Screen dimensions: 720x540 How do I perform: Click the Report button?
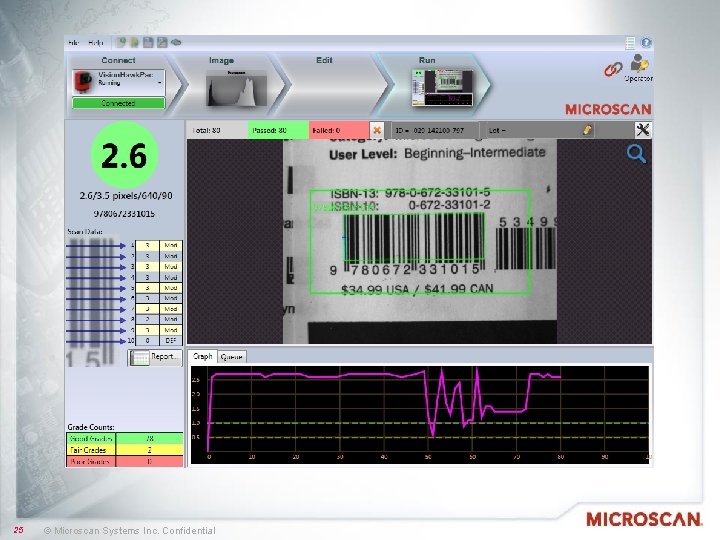155,357
